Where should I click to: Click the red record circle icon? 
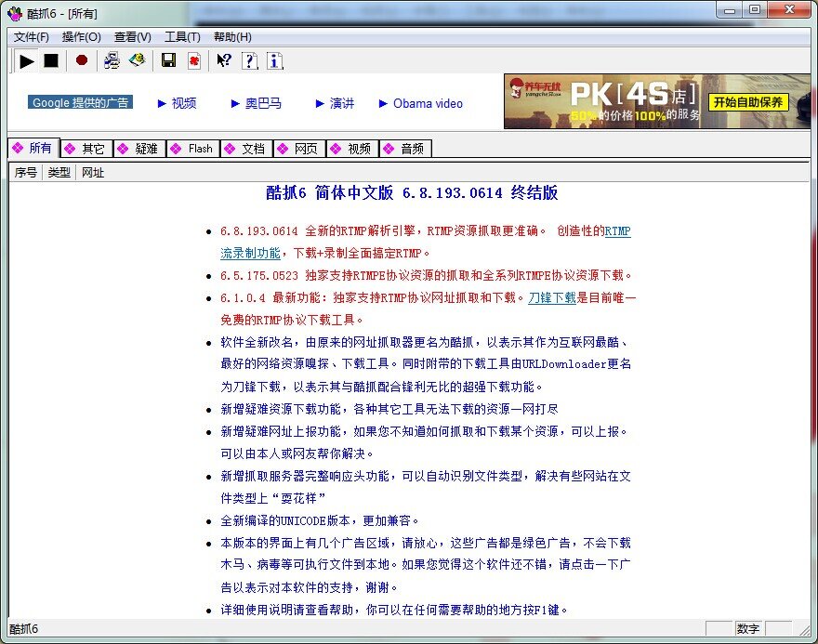(x=82, y=60)
